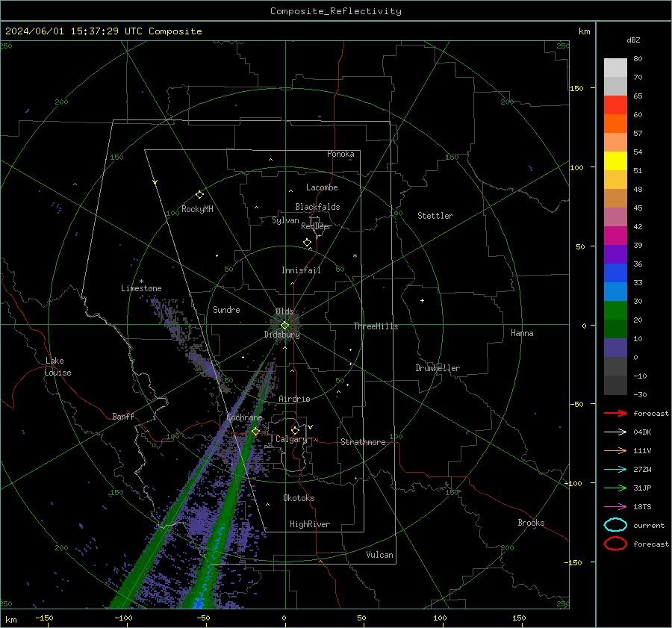The height and width of the screenshot is (628, 672).
Task: Select the cyan 27ZW arrow icon
Action: [x=615, y=469]
